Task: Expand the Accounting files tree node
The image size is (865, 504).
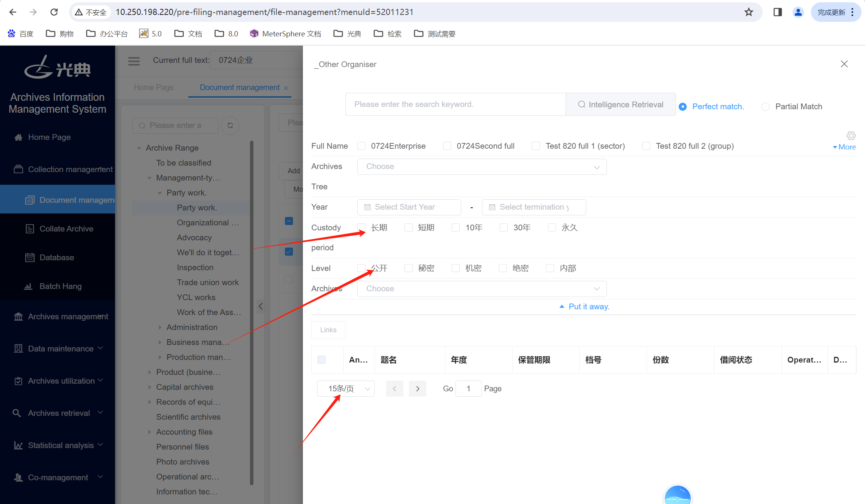Action: pos(150,432)
